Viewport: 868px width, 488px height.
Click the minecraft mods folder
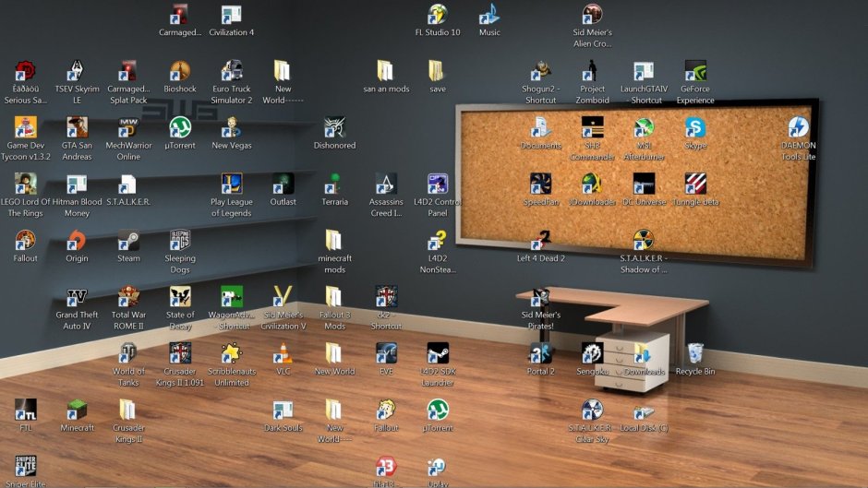[334, 242]
